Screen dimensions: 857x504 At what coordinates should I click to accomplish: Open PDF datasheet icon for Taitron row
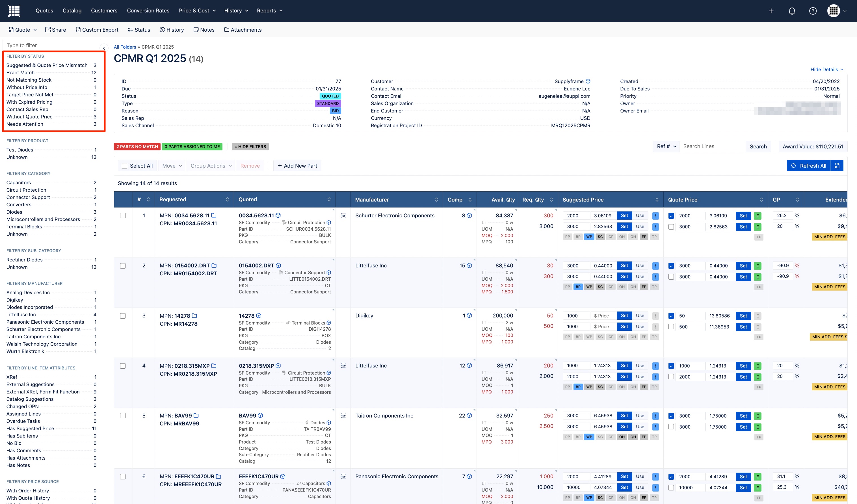click(343, 416)
